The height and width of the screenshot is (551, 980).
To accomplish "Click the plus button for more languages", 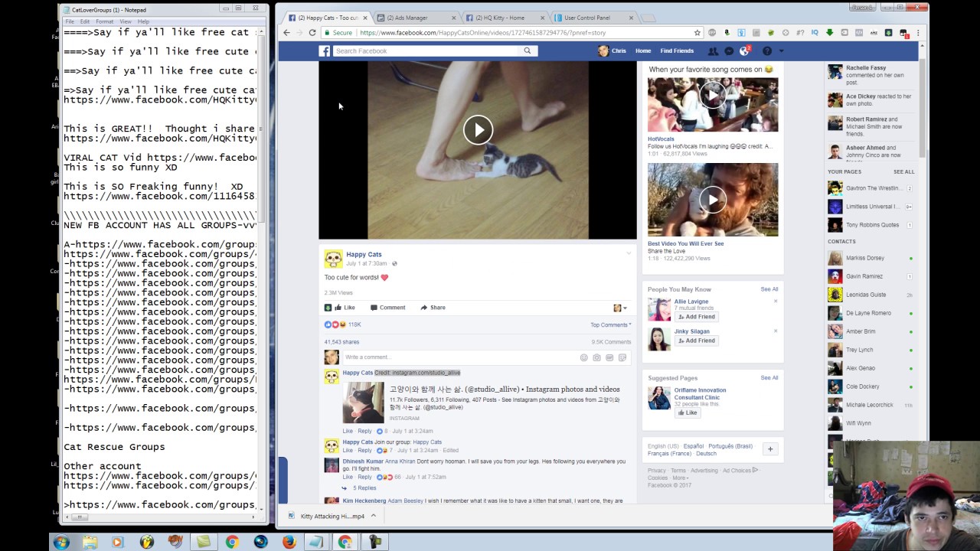I will [770, 449].
